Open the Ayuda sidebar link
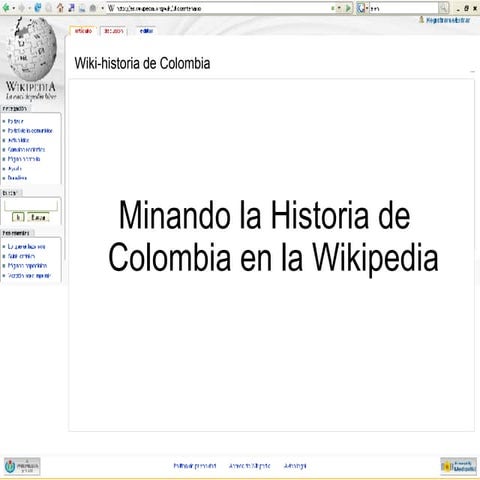480x480 pixels. pos(15,169)
